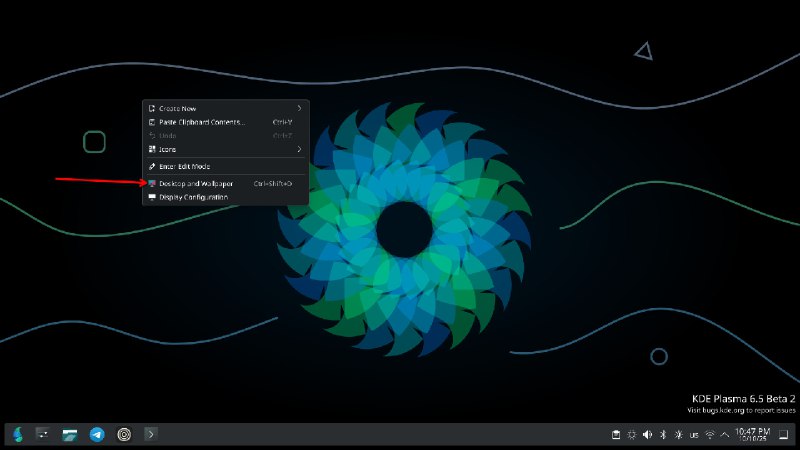
Task: Click the clock showing 10:47 PM
Action: pos(753,434)
